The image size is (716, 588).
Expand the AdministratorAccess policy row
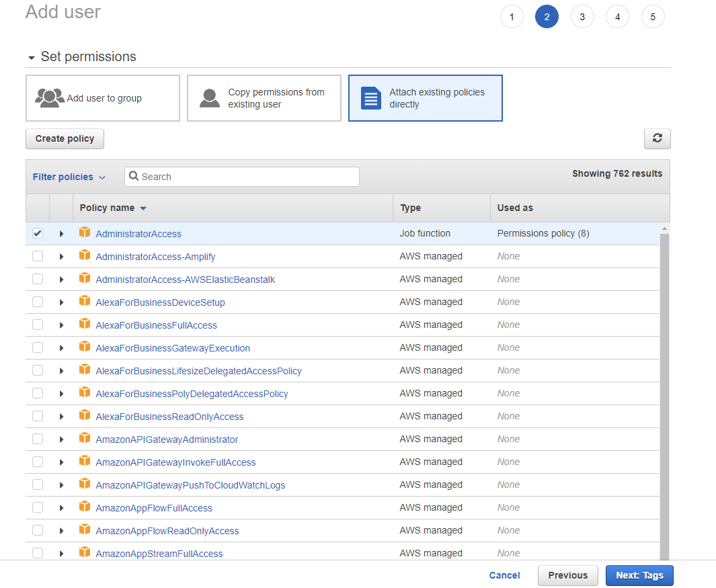click(61, 233)
